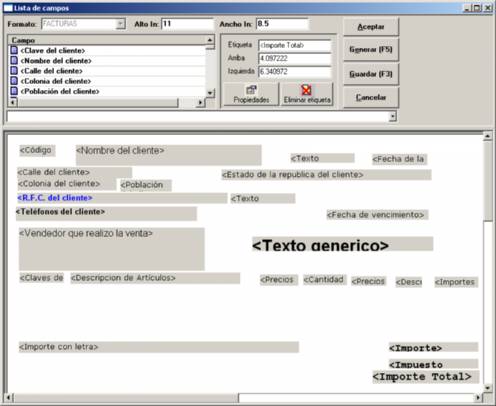Click design canvas scroll down arrow
This screenshot has width=496, height=406.
tap(488, 388)
